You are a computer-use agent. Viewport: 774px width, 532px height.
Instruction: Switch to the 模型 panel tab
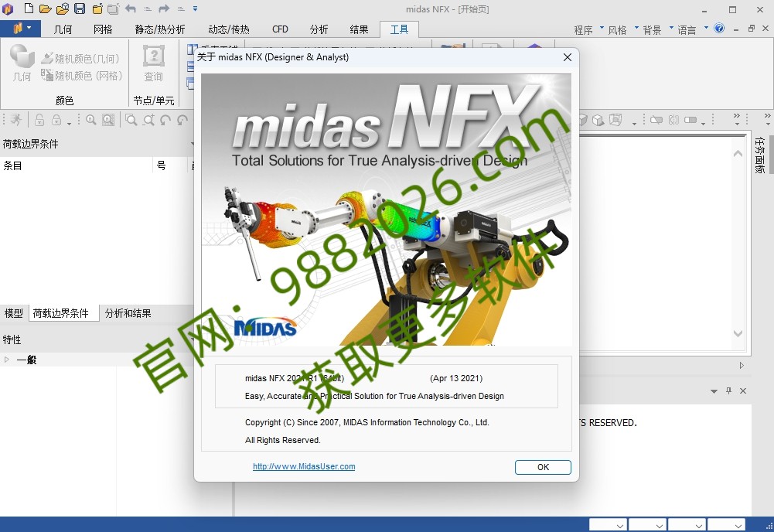[x=14, y=313]
